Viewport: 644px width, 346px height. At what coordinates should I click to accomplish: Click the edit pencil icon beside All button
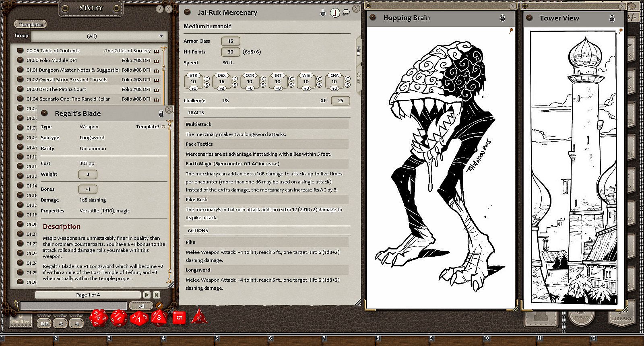[159, 306]
